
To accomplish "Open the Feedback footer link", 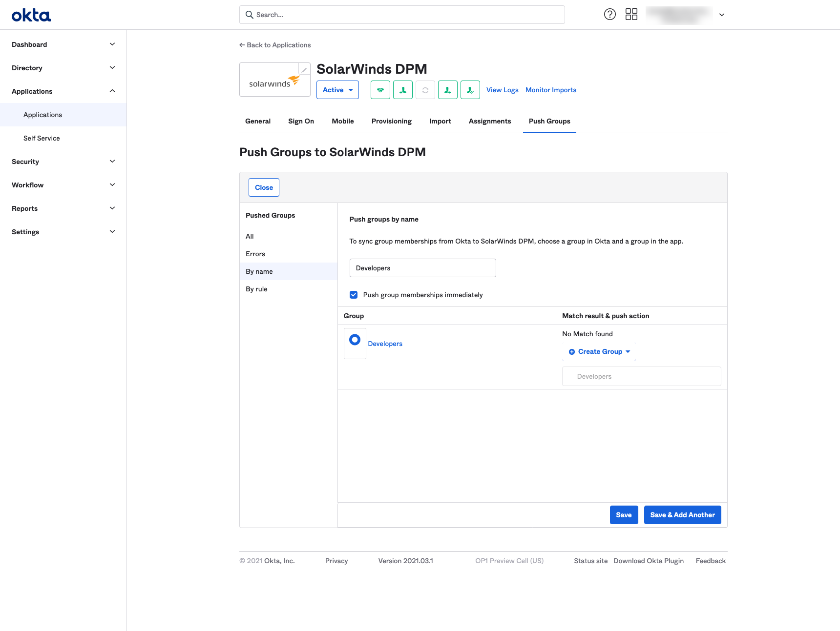I will pyautogui.click(x=711, y=561).
